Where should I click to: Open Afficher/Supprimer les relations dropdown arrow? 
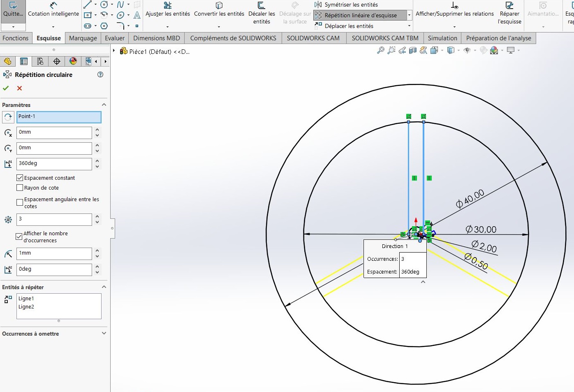click(x=454, y=27)
